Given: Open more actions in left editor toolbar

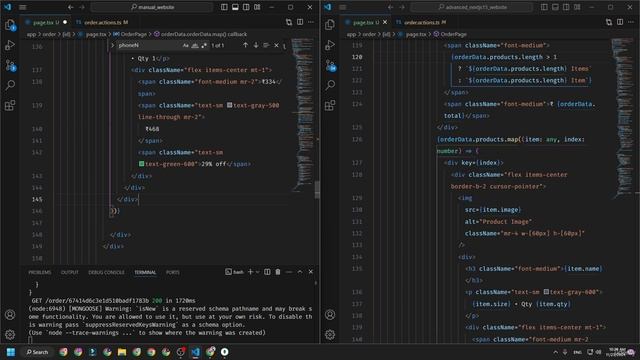Looking at the screenshot, I should click(311, 22).
